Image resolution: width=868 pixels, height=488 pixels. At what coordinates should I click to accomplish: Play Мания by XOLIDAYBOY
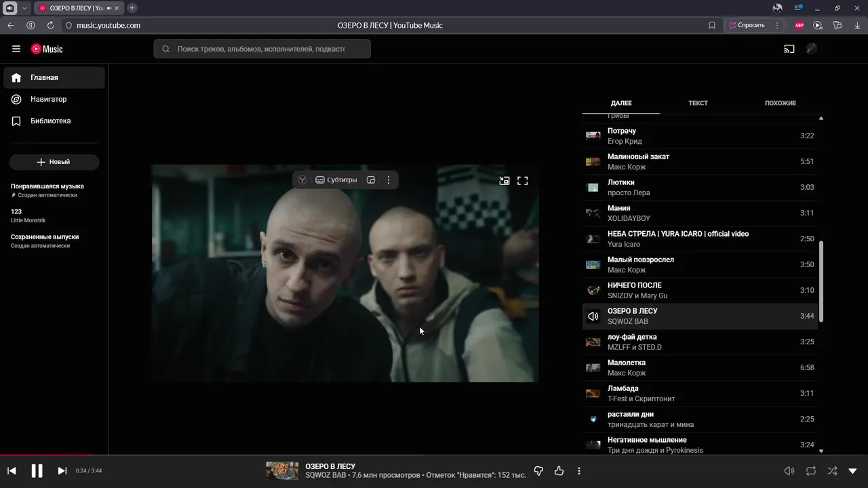point(700,213)
